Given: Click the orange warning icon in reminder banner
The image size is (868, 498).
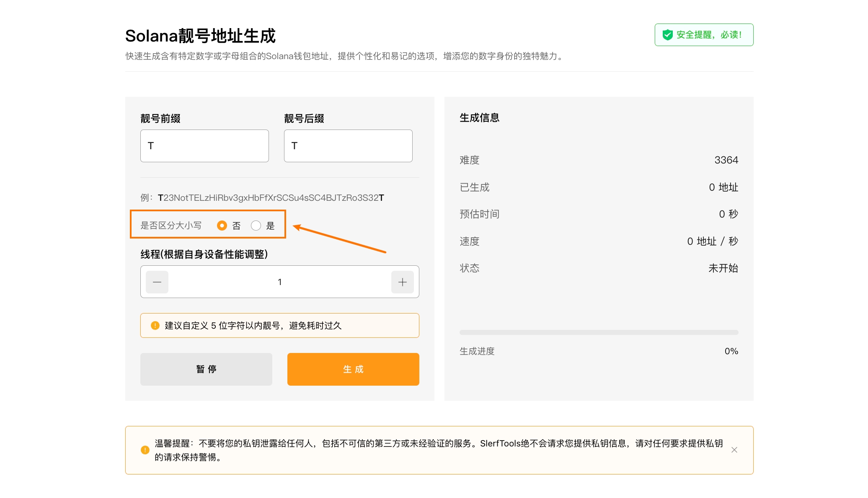Looking at the screenshot, I should click(x=145, y=450).
